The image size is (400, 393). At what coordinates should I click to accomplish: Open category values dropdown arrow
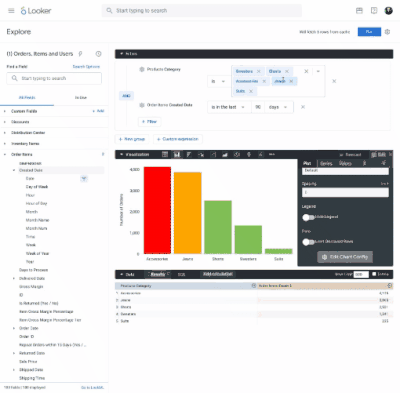click(318, 71)
